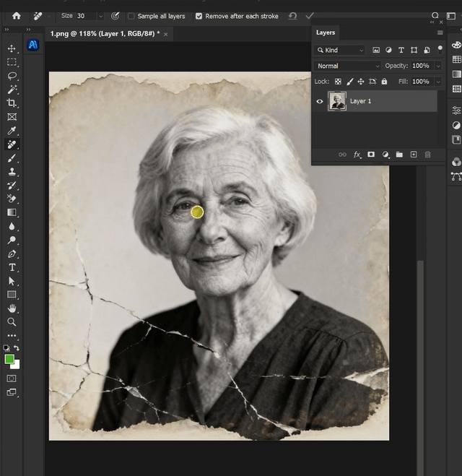Choose the Zoom tool in toolbar
Image resolution: width=462 pixels, height=476 pixels.
[x=12, y=322]
